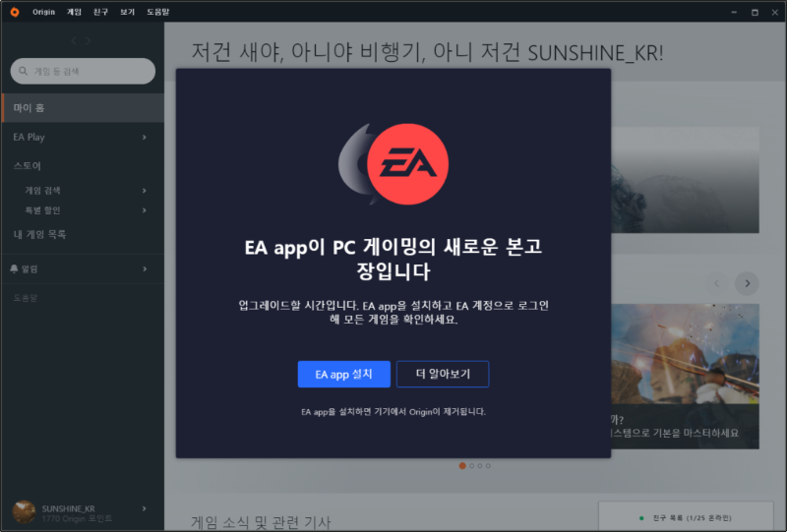Click the red EA logo in dialog
The image size is (787, 532).
coord(407,164)
